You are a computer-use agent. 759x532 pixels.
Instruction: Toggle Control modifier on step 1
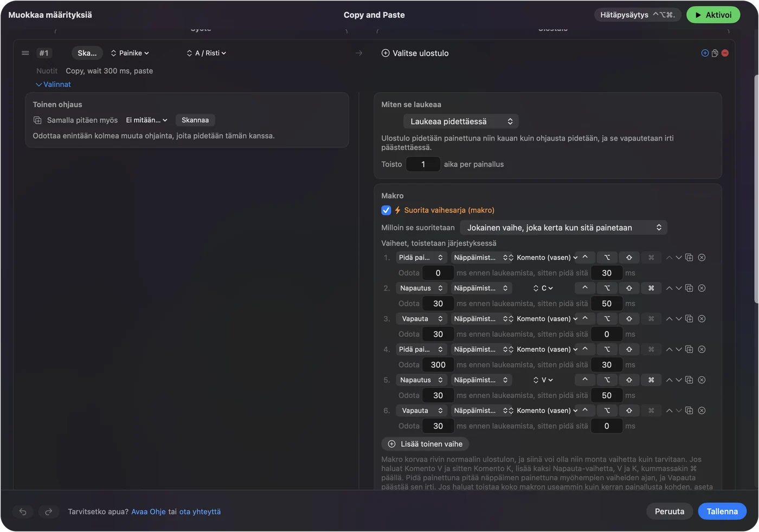[x=585, y=258]
